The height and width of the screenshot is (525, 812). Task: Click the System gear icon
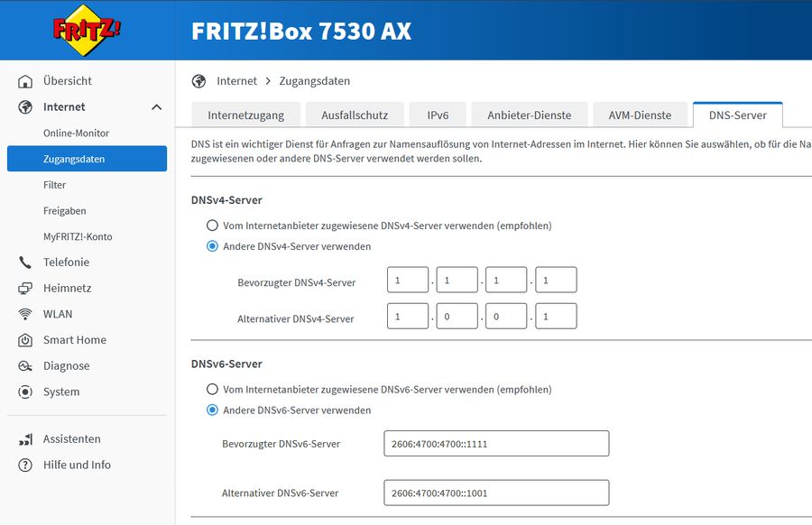[x=26, y=392]
